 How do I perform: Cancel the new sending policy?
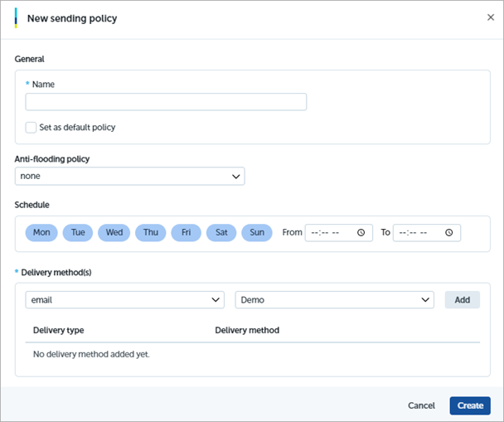[421, 405]
